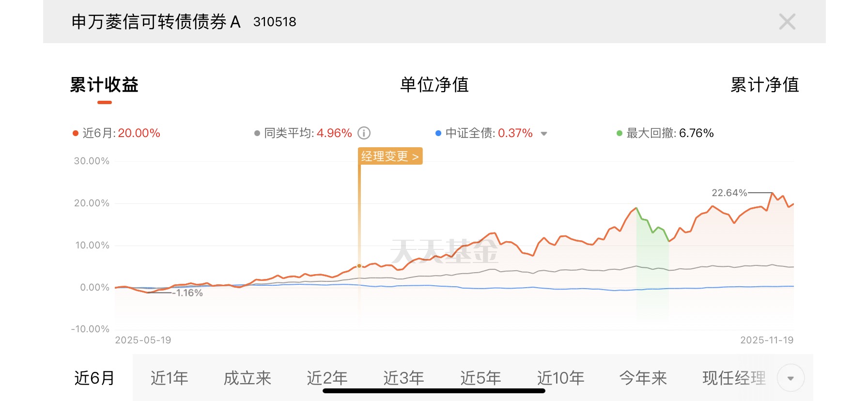
Task: Select the 近3年 time range
Action: (403, 377)
